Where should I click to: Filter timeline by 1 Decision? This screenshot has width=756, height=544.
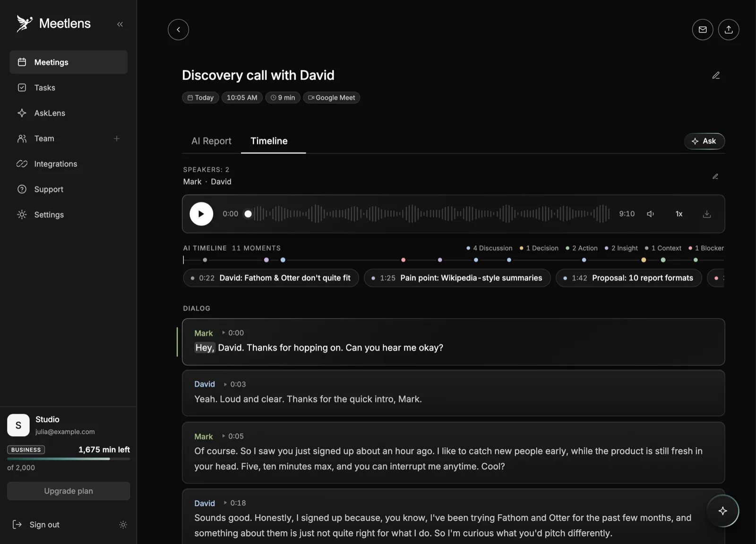539,248
